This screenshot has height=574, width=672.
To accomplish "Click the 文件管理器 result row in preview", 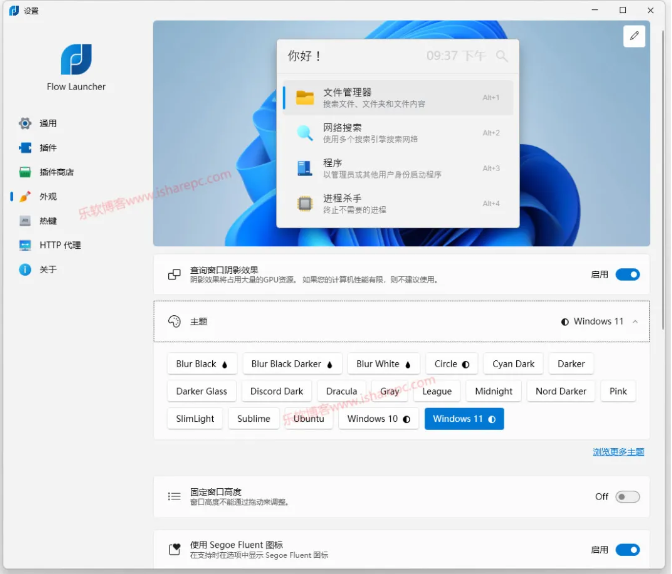I will (398, 98).
